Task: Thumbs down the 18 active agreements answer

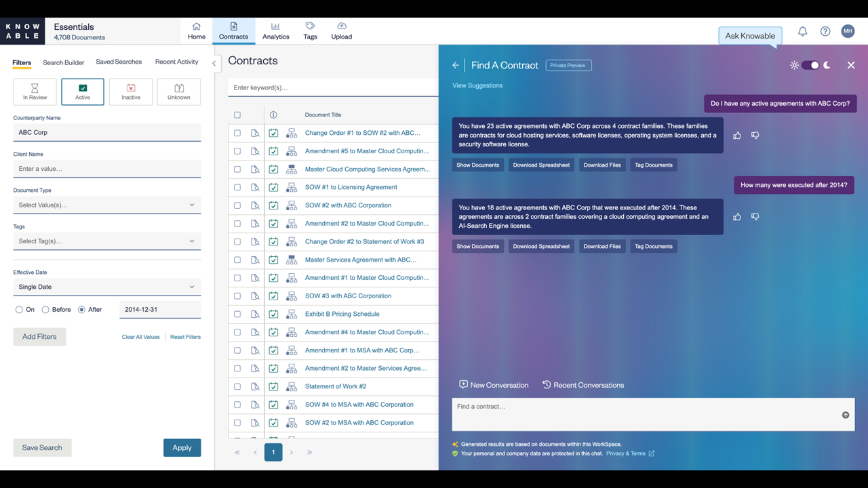Action: tap(755, 217)
